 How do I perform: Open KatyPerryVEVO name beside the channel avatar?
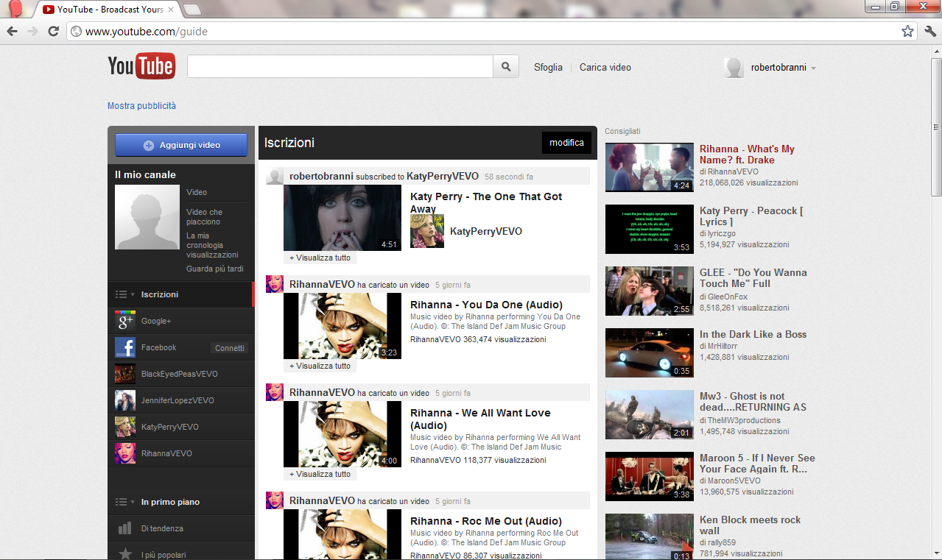[x=486, y=231]
